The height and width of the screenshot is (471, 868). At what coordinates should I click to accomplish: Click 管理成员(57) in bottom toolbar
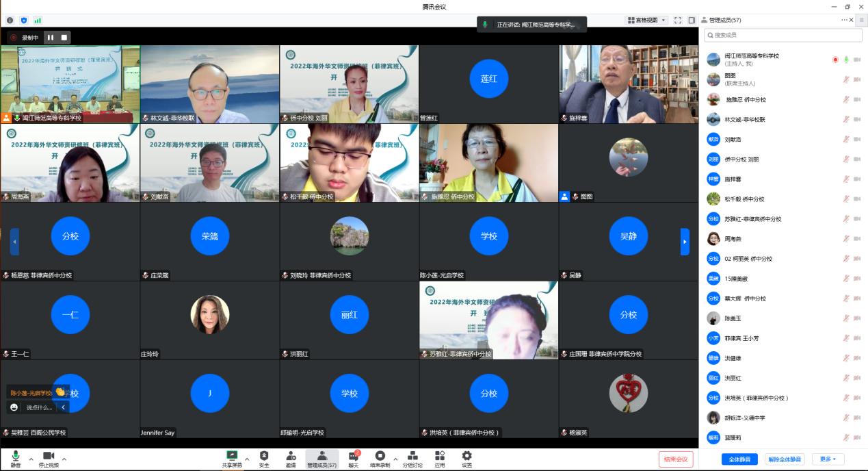321,458
